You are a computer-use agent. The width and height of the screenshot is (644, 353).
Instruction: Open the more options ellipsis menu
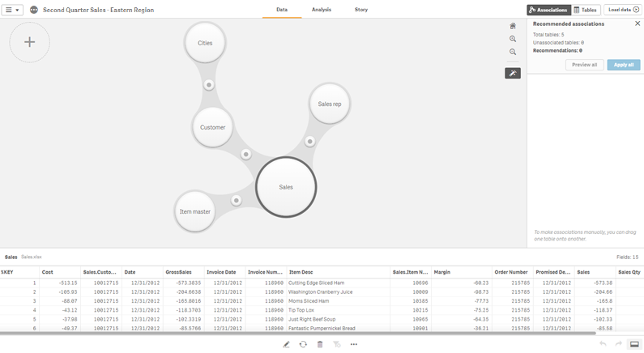(354, 344)
